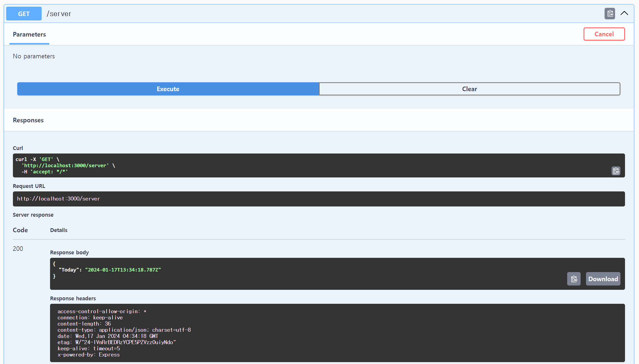Viewport: 639px width, 364px height.
Task: Click the No parameters text
Action: coord(34,56)
